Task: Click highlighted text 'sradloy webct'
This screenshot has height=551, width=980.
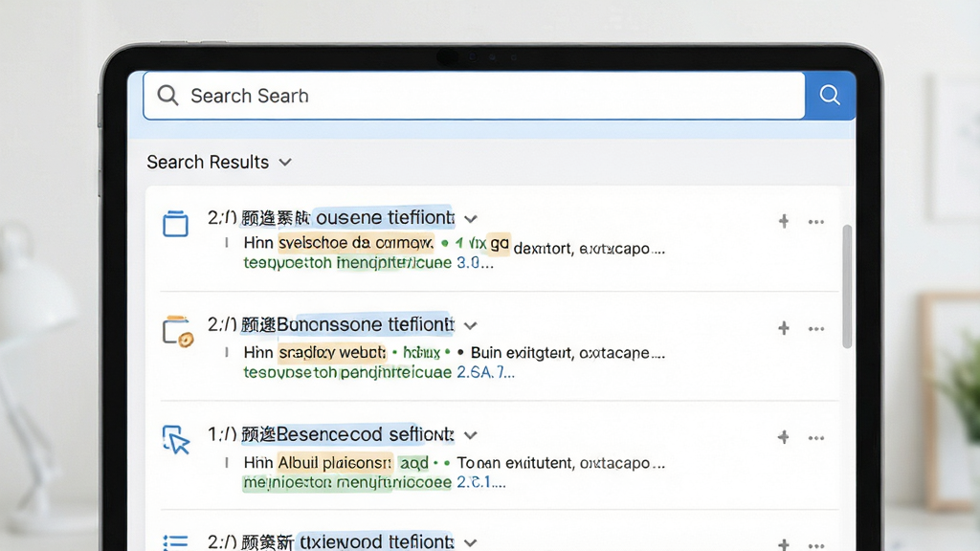Action: click(x=332, y=352)
